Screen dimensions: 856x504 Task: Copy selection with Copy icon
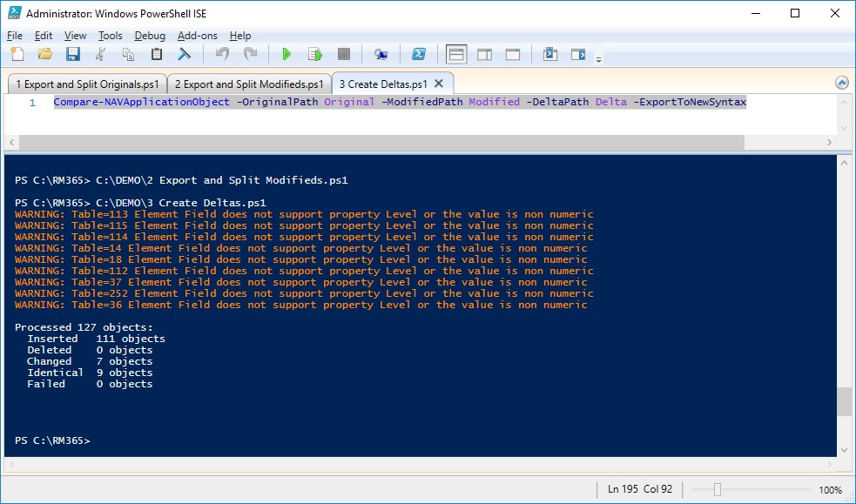(128, 54)
